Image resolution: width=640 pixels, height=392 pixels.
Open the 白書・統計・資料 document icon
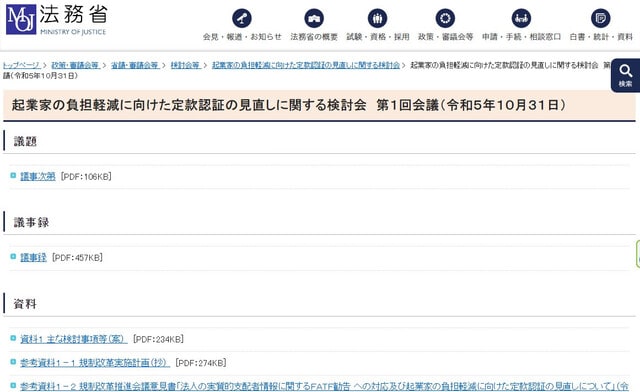click(x=601, y=18)
